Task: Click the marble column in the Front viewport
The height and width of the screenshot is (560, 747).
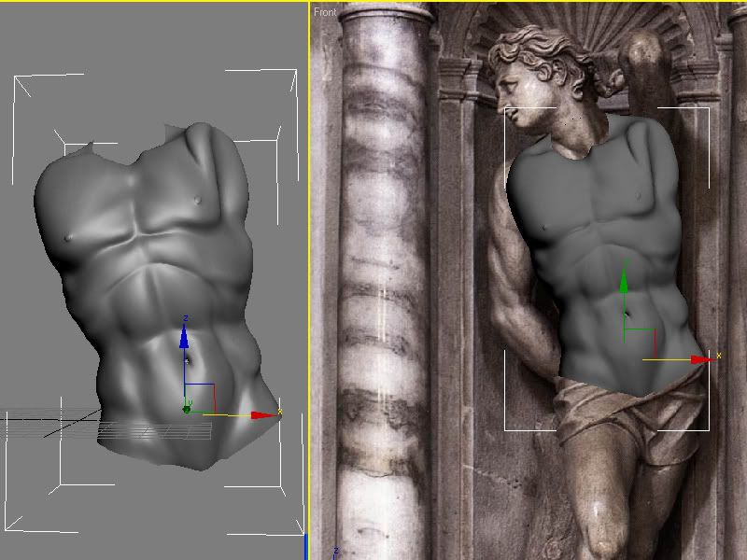Action: [x=385, y=280]
